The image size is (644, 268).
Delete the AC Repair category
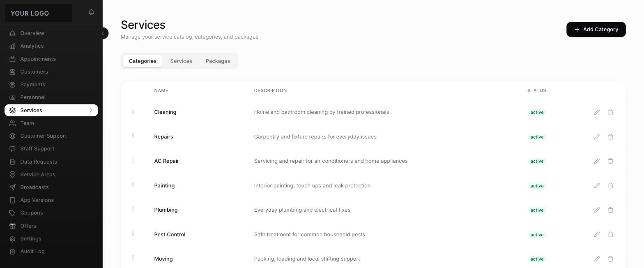[x=610, y=161]
